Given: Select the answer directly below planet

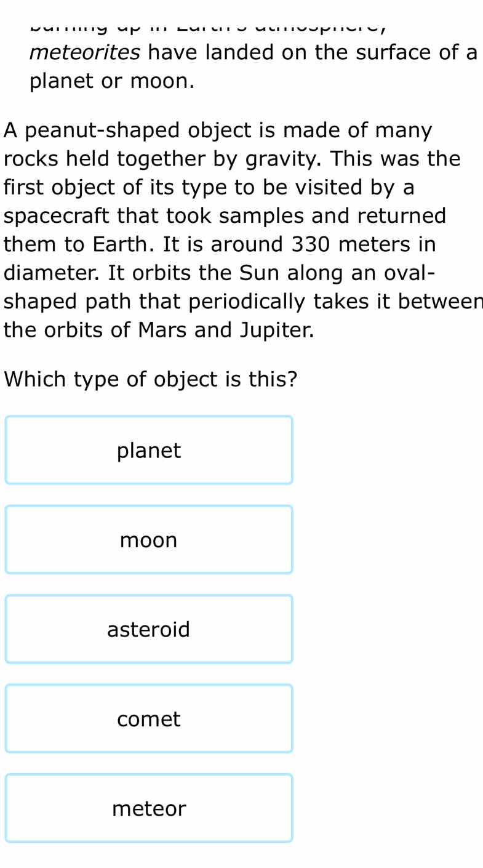Looking at the screenshot, I should pos(148,540).
